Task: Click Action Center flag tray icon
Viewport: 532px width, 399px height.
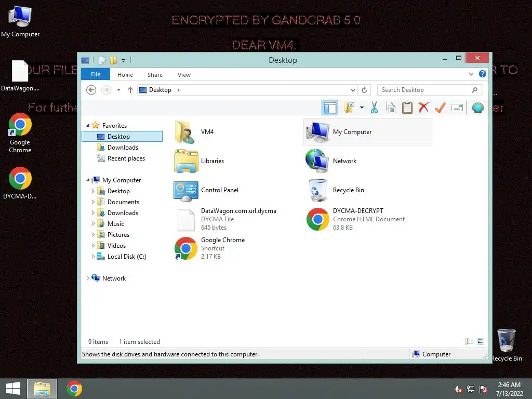Action: [483, 389]
